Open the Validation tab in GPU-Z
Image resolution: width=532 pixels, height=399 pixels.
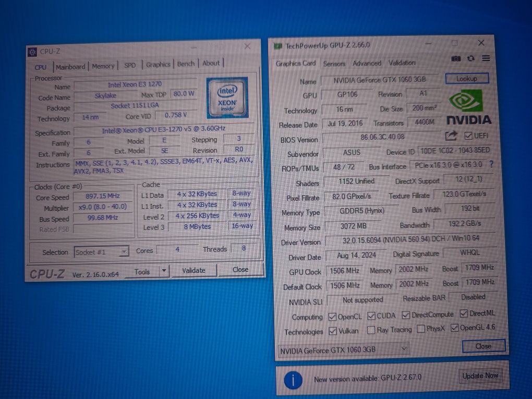click(402, 63)
